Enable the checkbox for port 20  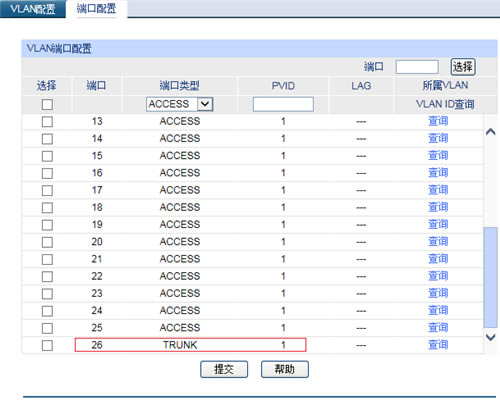pyautogui.click(x=47, y=242)
